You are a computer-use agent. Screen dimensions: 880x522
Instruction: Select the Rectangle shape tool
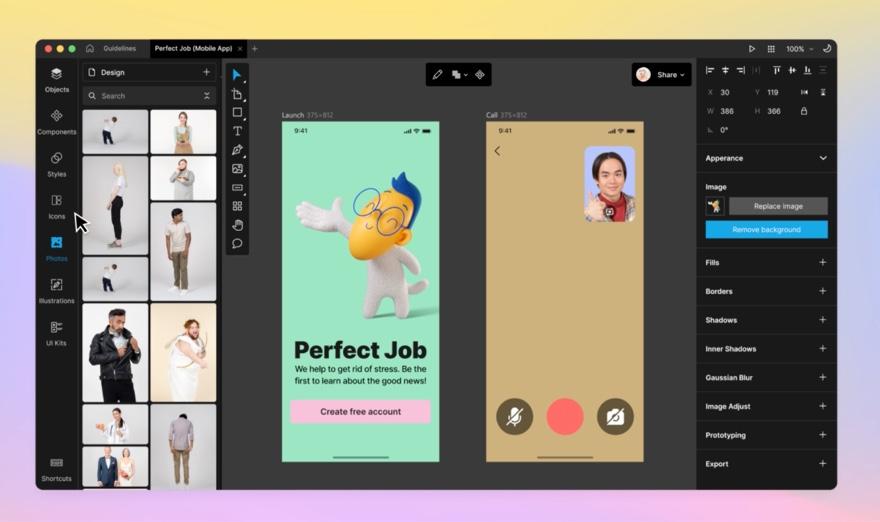pyautogui.click(x=237, y=112)
